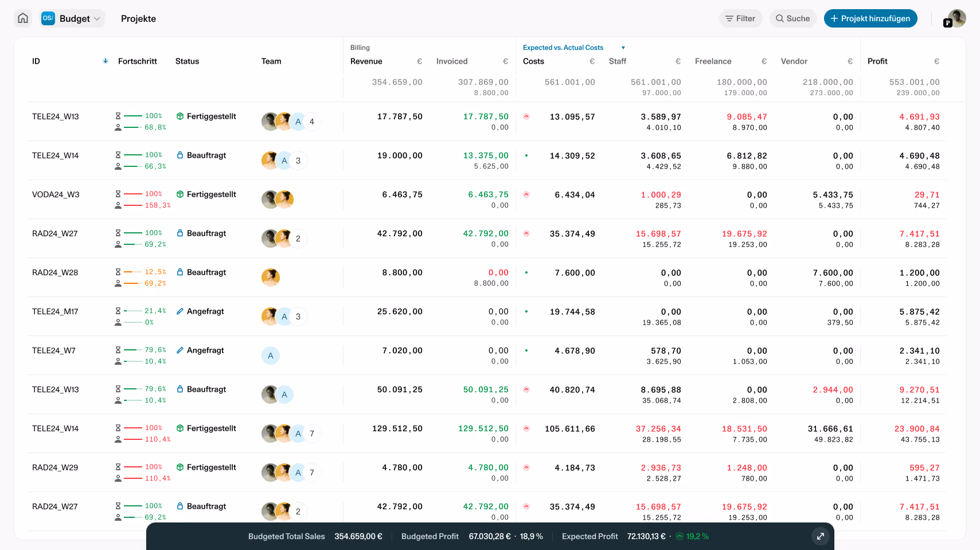Click cost warning icon for revenue 50.091,25 row

[526, 389]
